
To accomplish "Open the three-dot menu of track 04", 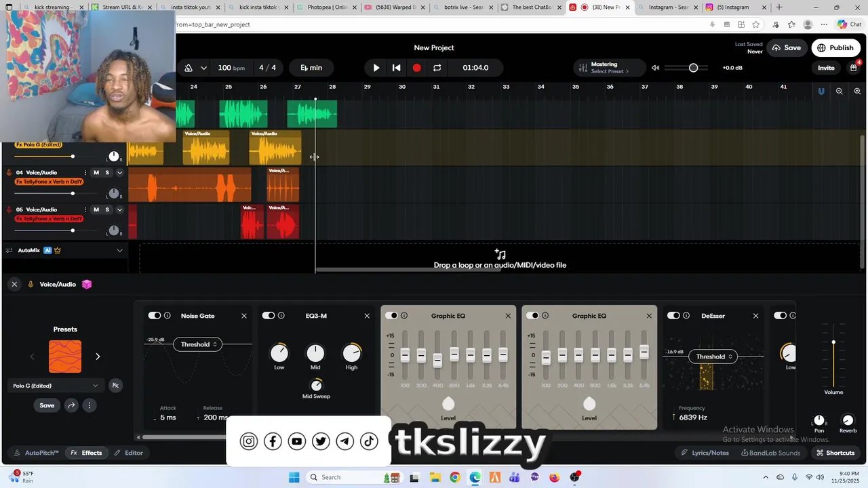I will [85, 173].
